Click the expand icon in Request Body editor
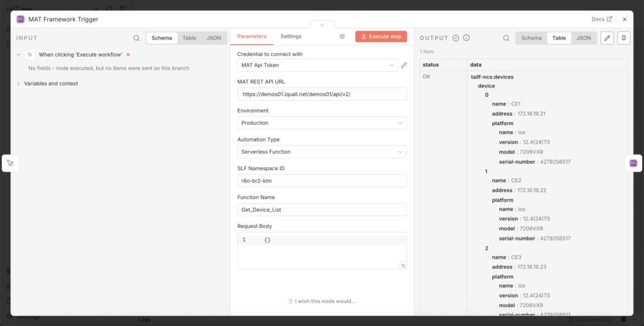Screen dimensions: 644x326 [402, 266]
